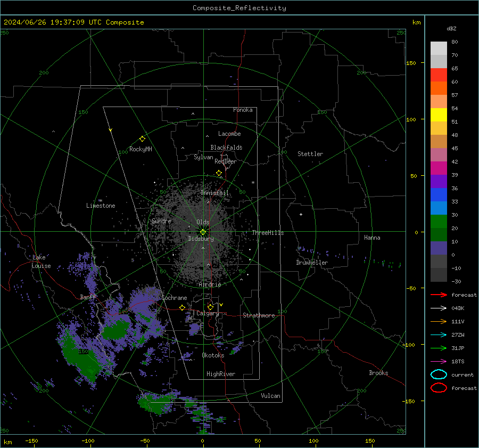The height and width of the screenshot is (448, 479).
Task: Click the white plus marker west of Hanna
Action: point(301,214)
